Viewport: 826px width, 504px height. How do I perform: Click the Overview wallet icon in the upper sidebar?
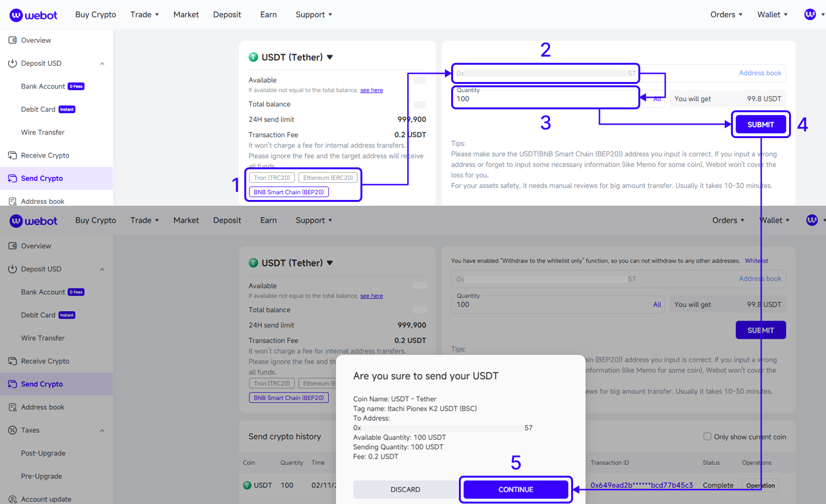13,40
